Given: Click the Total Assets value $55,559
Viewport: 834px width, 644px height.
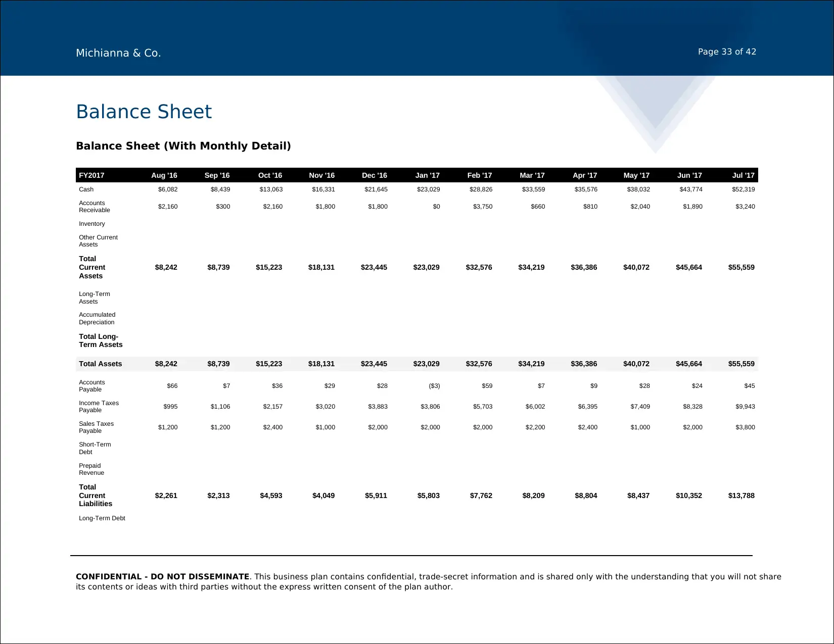Looking at the screenshot, I should click(742, 364).
